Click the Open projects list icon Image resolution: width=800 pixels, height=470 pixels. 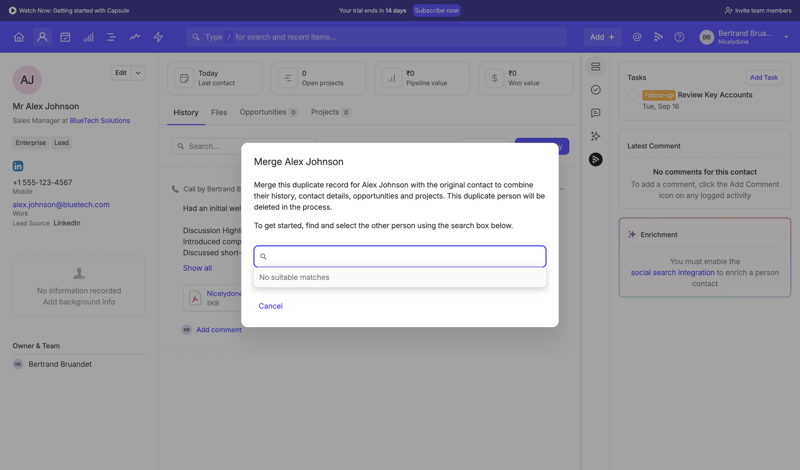pyautogui.click(x=288, y=78)
